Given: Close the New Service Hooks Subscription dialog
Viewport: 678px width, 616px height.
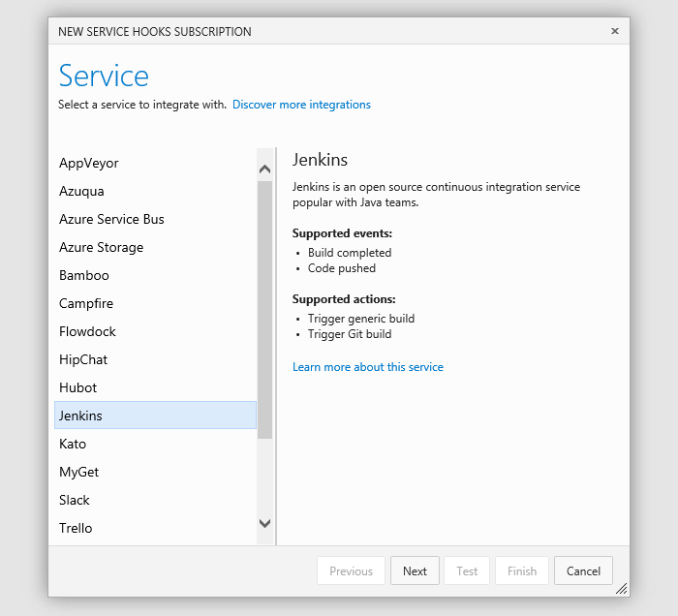Looking at the screenshot, I should pyautogui.click(x=614, y=31).
